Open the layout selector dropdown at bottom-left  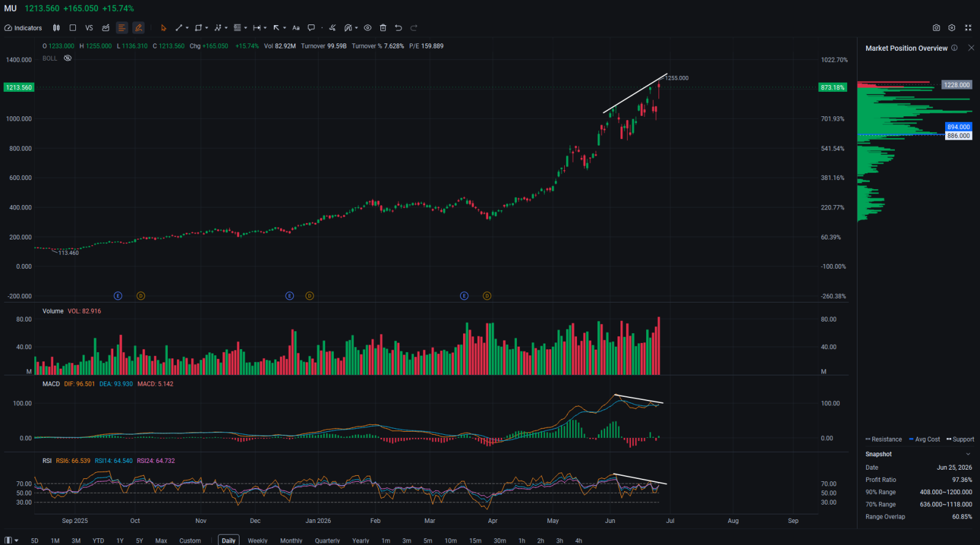click(x=12, y=541)
